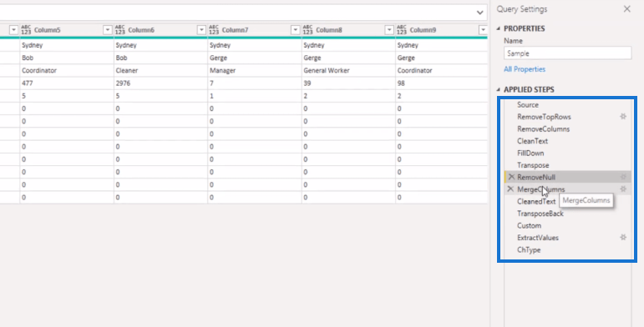Click the Cleaner cell in Column6
The height and width of the screenshot is (327, 644).
pyautogui.click(x=160, y=70)
